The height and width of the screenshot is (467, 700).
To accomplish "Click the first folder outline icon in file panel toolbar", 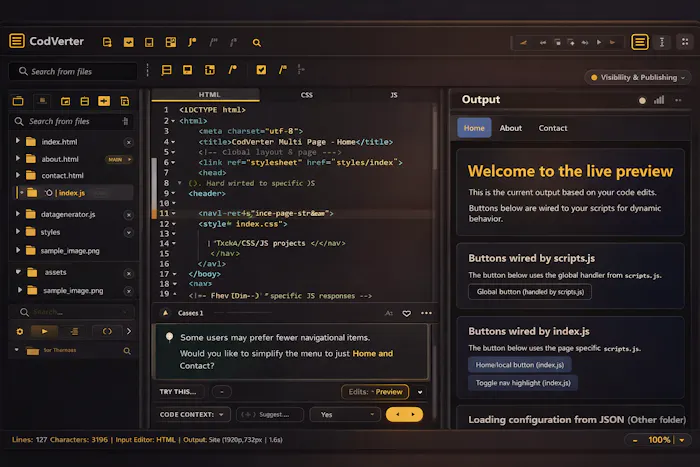I will point(18,101).
